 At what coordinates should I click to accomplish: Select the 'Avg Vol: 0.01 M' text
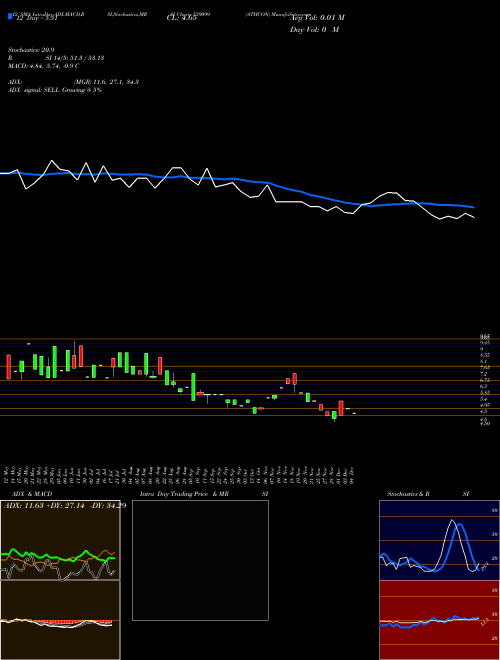(317, 18)
